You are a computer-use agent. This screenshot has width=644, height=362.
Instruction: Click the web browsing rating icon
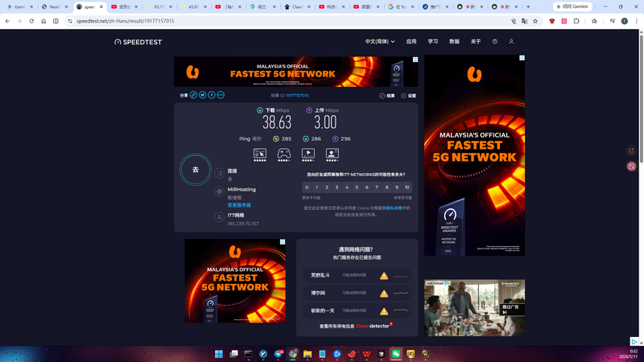259,154
